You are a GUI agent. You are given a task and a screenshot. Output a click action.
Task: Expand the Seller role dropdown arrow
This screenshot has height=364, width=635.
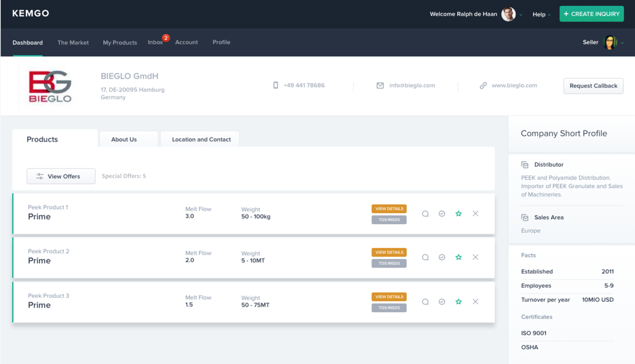coord(622,43)
